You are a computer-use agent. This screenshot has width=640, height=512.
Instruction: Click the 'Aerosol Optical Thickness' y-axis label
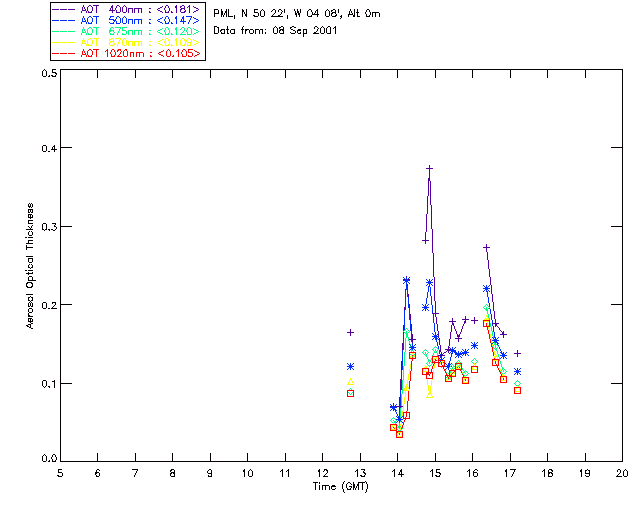(x=30, y=266)
